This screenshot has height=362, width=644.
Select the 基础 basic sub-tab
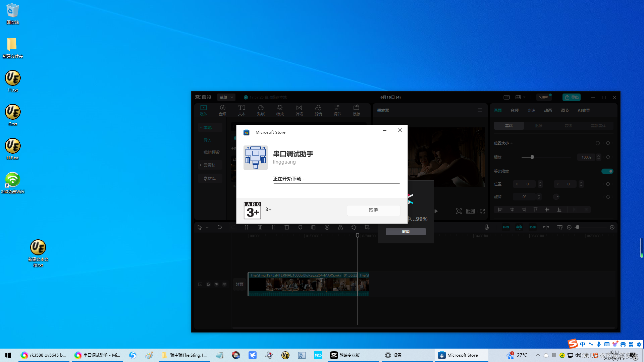click(509, 126)
